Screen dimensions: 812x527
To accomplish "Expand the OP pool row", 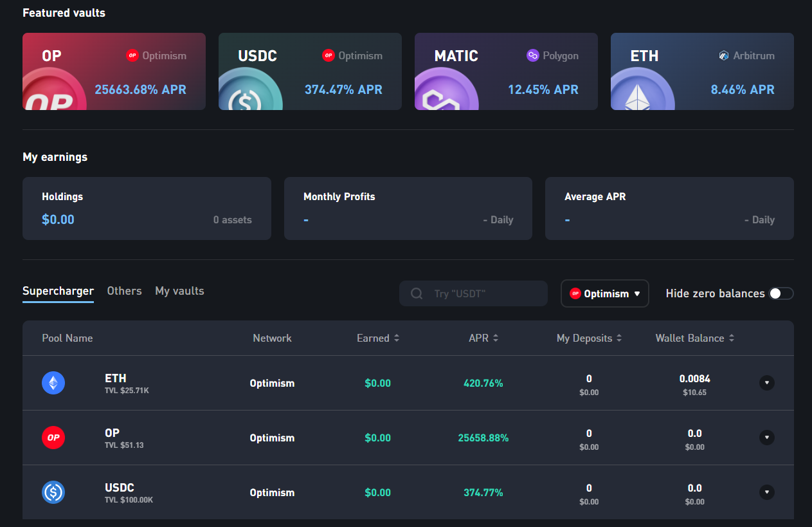I will [x=766, y=438].
